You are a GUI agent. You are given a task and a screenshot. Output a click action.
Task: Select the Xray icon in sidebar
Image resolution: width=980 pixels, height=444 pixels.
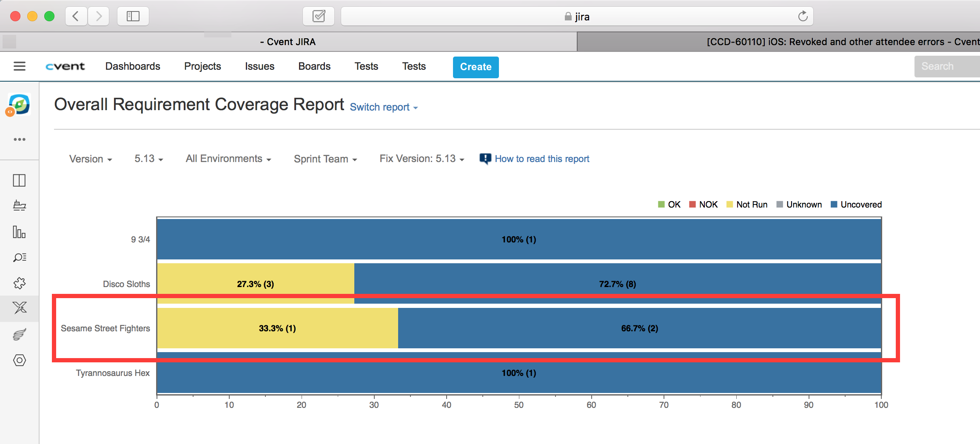[19, 307]
